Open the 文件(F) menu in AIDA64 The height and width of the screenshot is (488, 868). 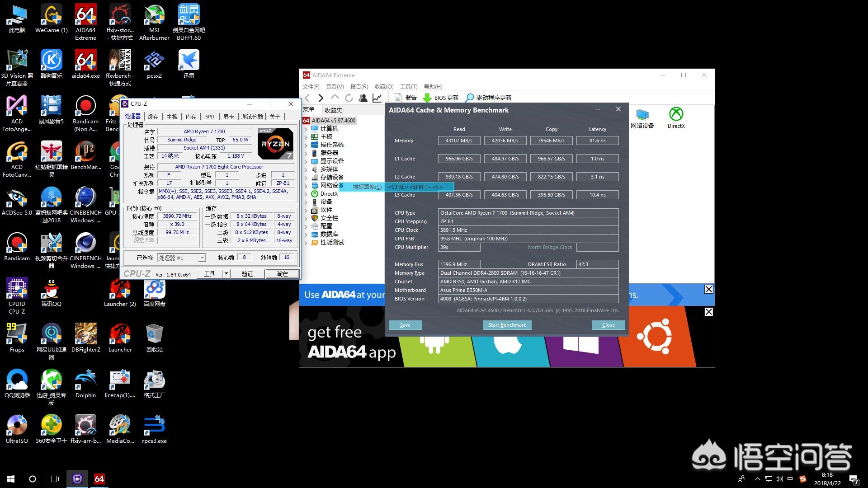tap(311, 86)
